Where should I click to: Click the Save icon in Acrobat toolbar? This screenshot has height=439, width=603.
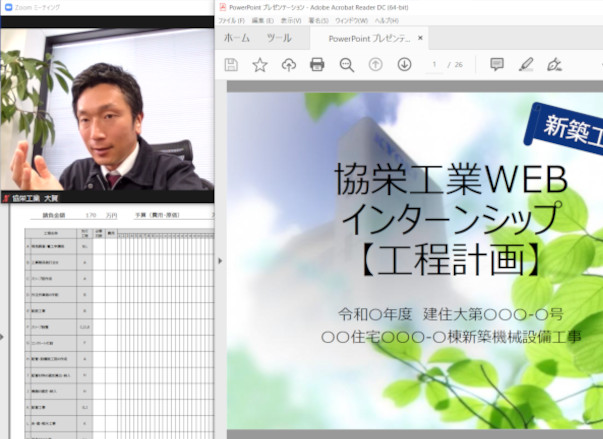click(231, 65)
